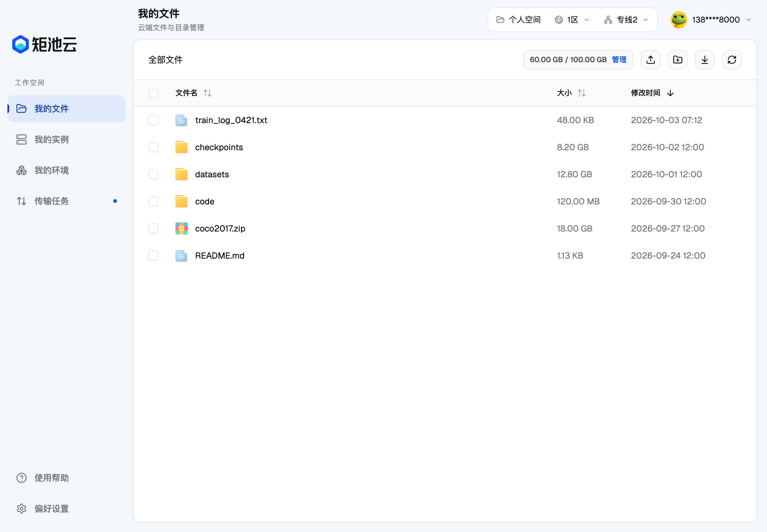Click the upload file icon button
This screenshot has width=767, height=532.
tap(650, 60)
